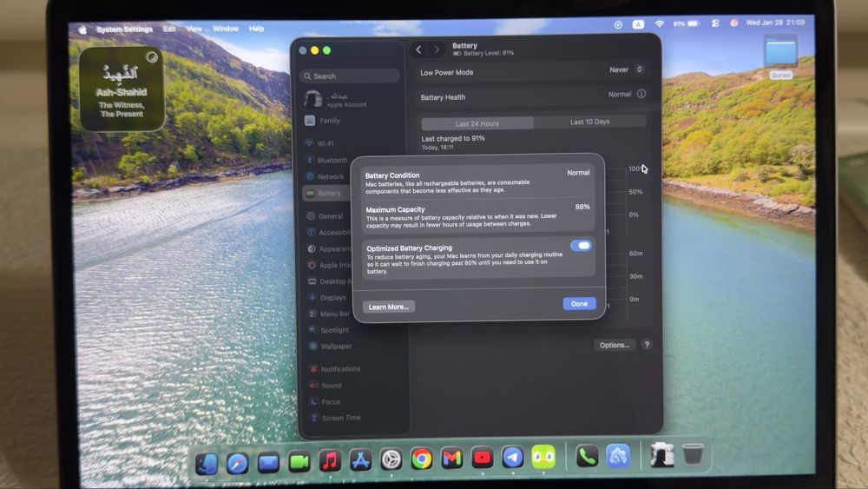Open Mail from the Dock

click(x=268, y=462)
